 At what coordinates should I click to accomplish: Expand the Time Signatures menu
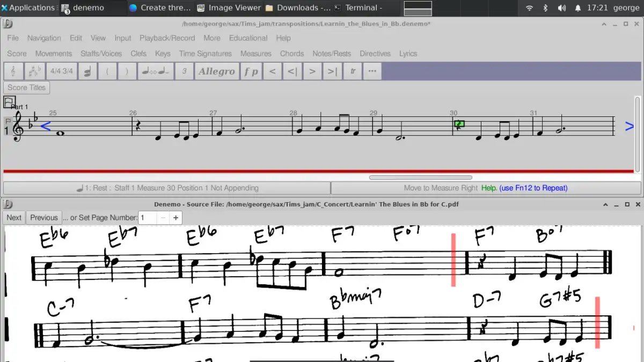coord(206,54)
